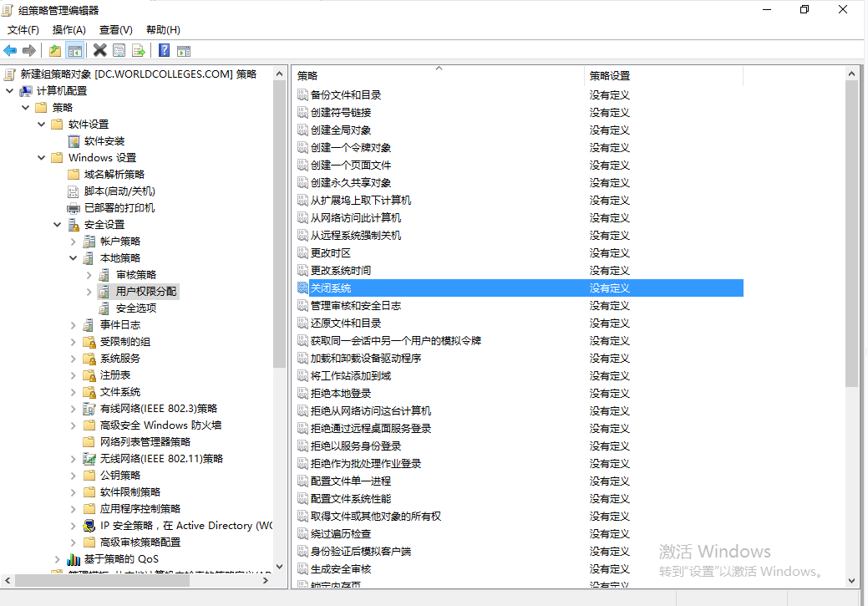Image resolution: width=868 pixels, height=606 pixels.
Task: Click the policy icon beside 更改时区
Action: (302, 252)
